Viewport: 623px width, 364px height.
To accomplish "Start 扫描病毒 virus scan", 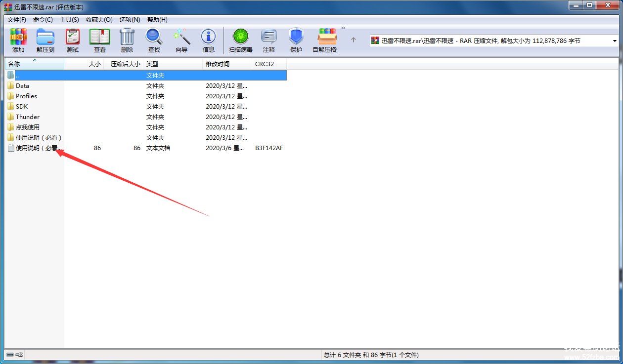I will pos(241,40).
